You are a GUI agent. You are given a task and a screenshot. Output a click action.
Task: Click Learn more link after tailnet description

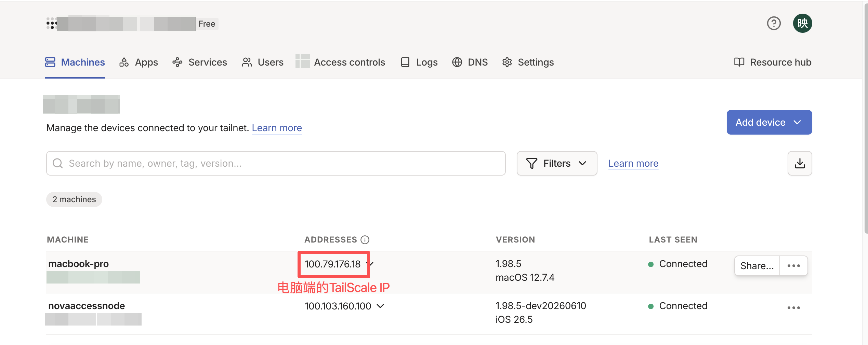[x=277, y=128]
